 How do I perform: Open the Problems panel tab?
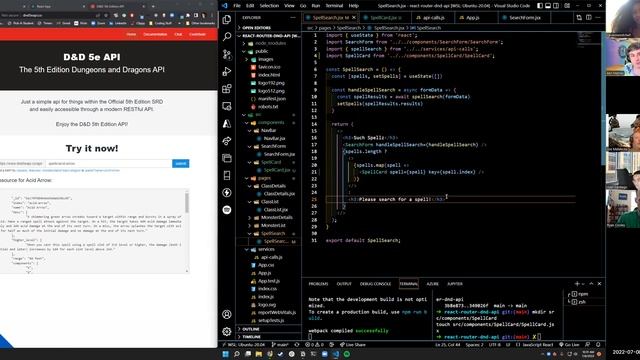point(318,284)
